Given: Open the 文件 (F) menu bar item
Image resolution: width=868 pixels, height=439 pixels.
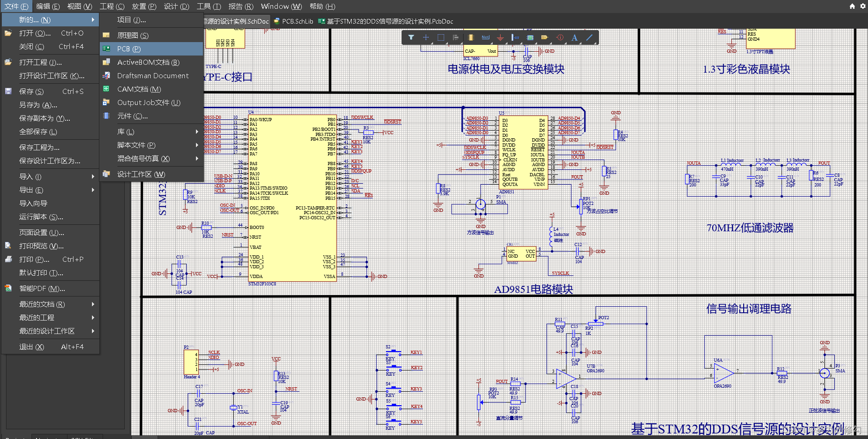Looking at the screenshot, I should (16, 6).
